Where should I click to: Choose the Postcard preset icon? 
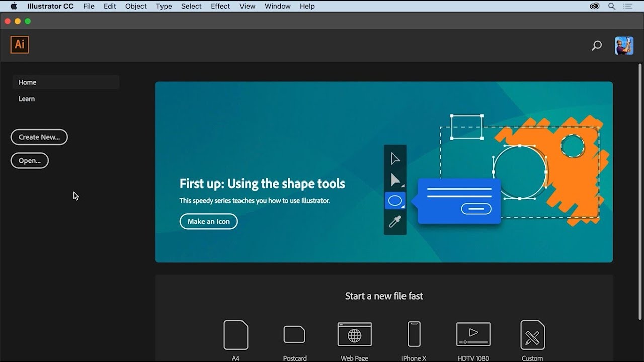pyautogui.click(x=294, y=335)
